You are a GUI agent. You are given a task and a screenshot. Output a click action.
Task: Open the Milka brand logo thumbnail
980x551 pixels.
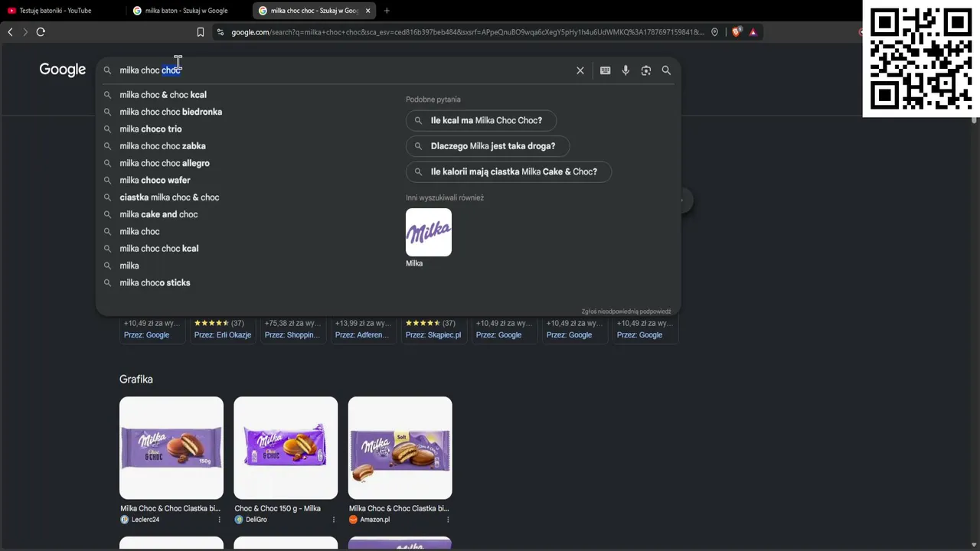pos(429,233)
